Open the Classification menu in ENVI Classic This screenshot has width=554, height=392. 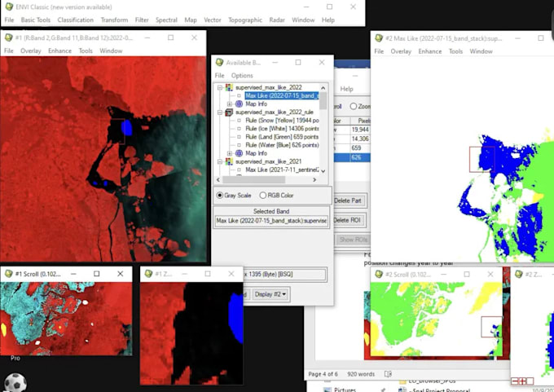pyautogui.click(x=75, y=20)
